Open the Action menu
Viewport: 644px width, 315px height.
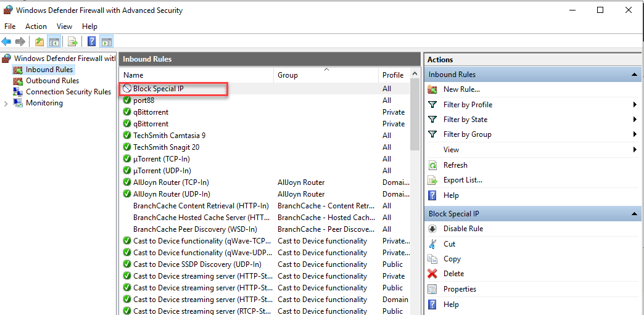36,27
